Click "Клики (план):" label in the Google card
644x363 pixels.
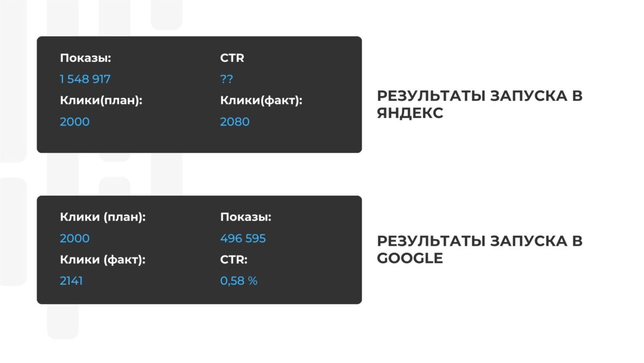[103, 217]
